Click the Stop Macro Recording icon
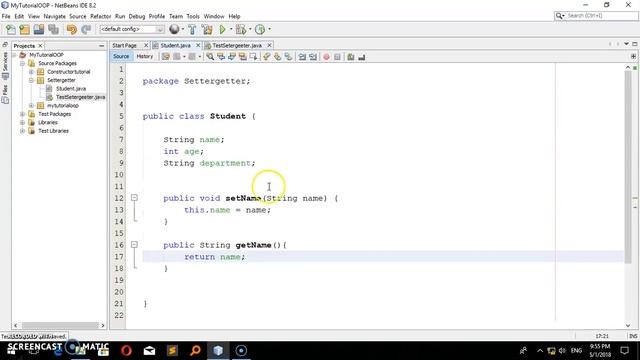The image size is (640, 360). [337, 57]
